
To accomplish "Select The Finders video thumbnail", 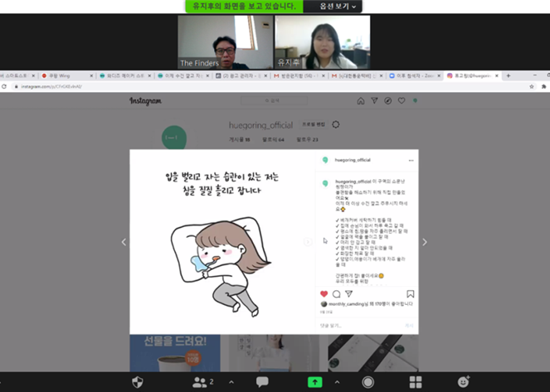I will click(225, 42).
